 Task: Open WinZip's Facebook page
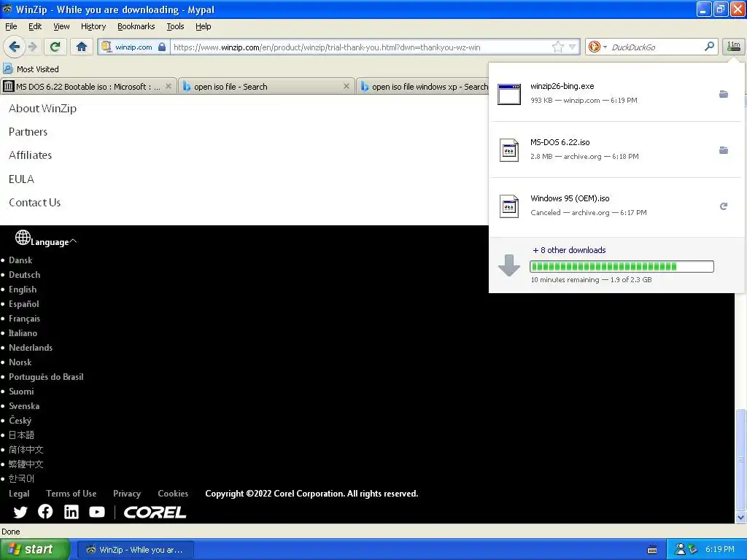[x=45, y=511]
